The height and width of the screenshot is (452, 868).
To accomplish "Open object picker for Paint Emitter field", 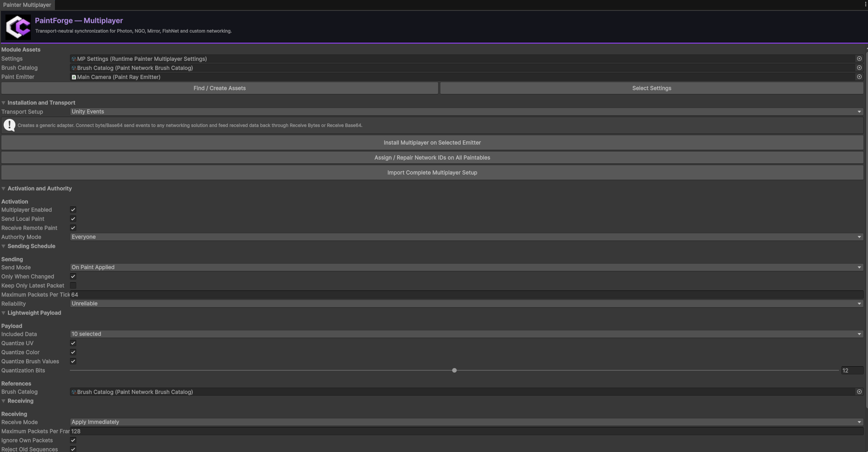I will (859, 77).
